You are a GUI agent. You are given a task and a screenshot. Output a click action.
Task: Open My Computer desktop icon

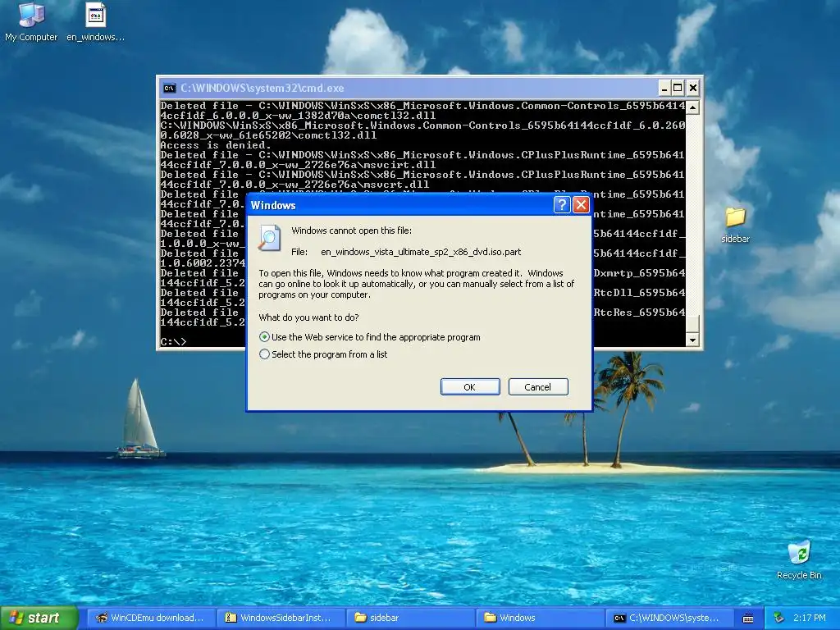pyautogui.click(x=31, y=21)
